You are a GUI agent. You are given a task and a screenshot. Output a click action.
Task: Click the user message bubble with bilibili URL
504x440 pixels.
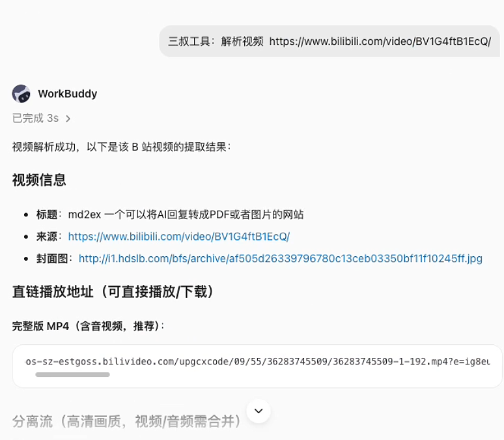coord(329,41)
